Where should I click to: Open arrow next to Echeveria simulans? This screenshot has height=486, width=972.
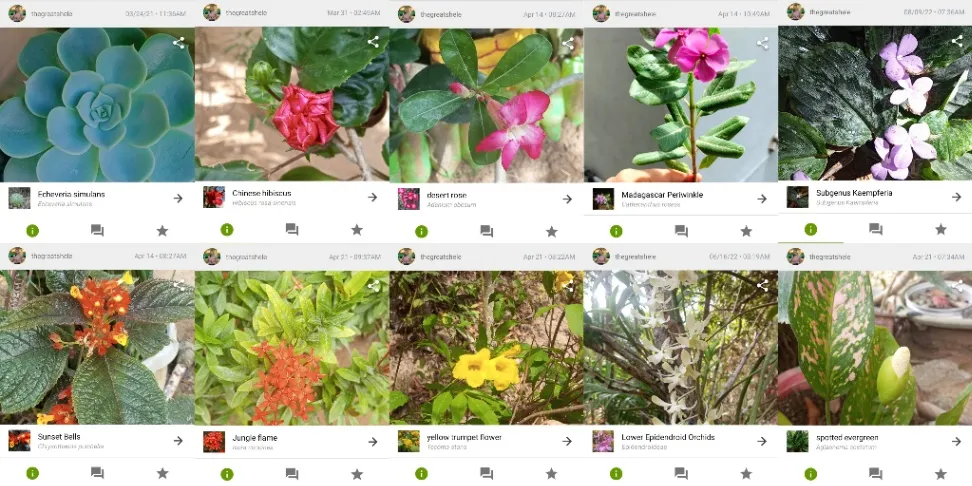(x=178, y=198)
